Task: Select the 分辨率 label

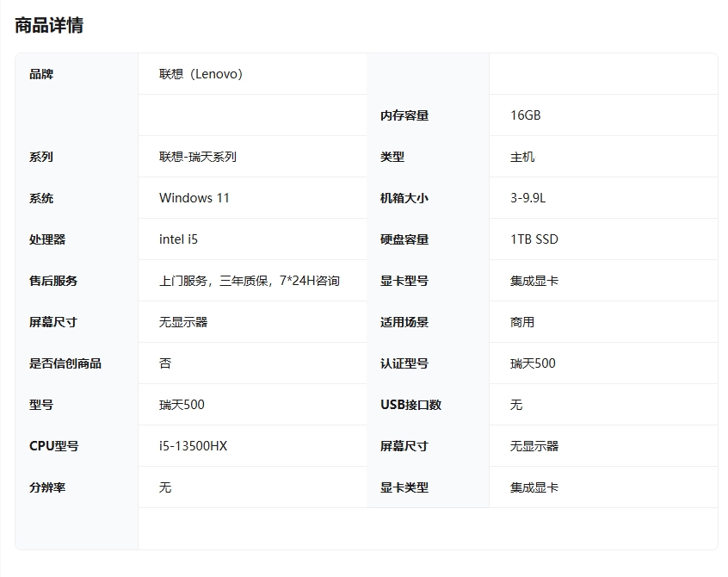Action: pyautogui.click(x=47, y=487)
